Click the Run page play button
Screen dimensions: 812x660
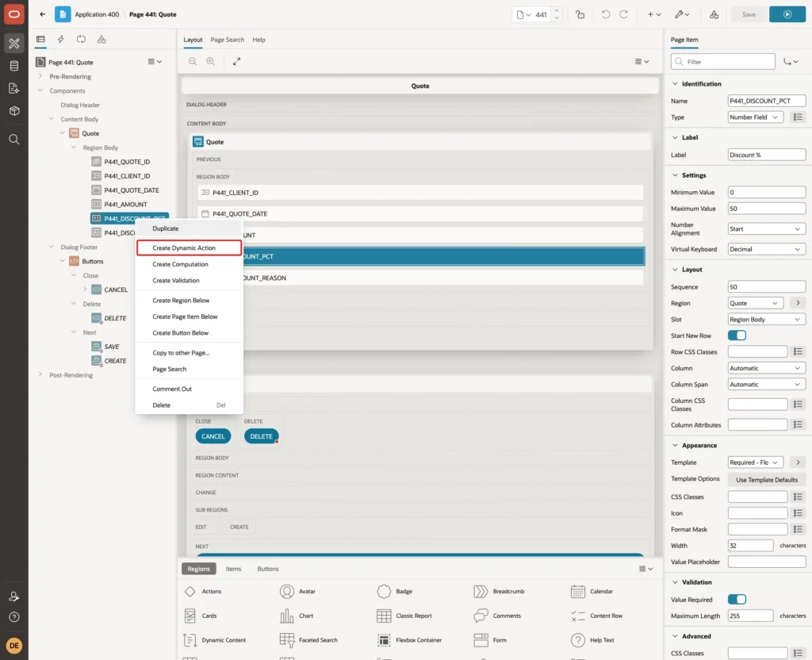pos(787,14)
